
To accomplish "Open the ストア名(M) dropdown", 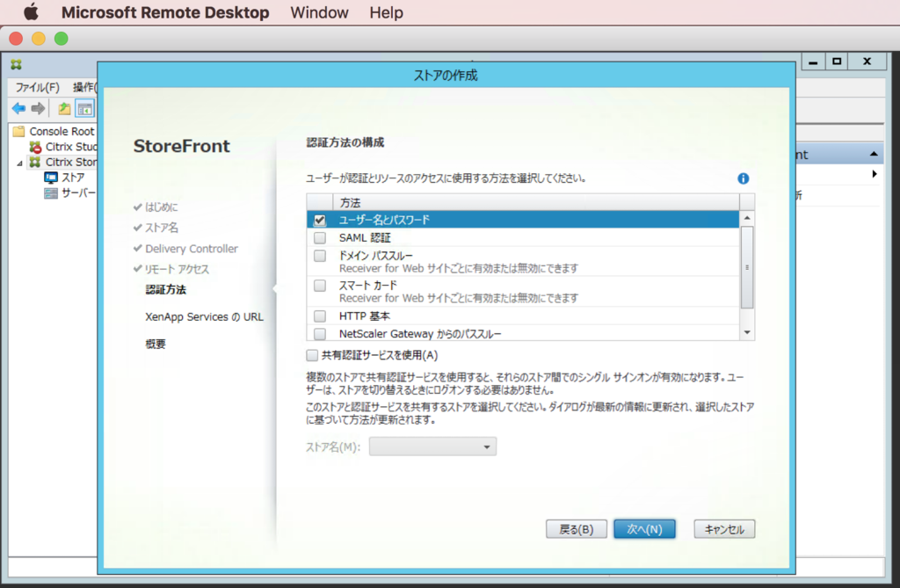I will [x=432, y=446].
